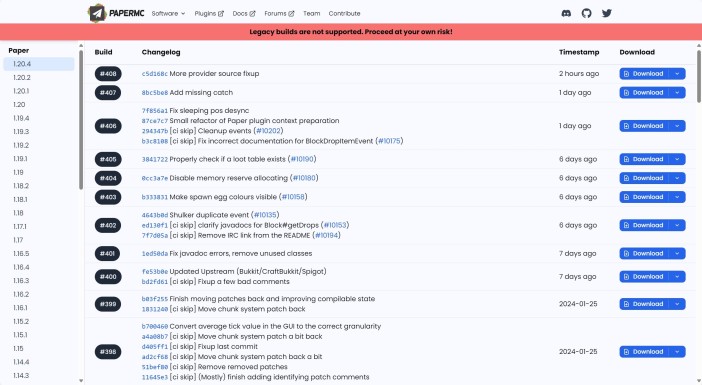This screenshot has height=385, width=702.
Task: Click the sidebar scroll-up arrow
Action: coord(81,46)
